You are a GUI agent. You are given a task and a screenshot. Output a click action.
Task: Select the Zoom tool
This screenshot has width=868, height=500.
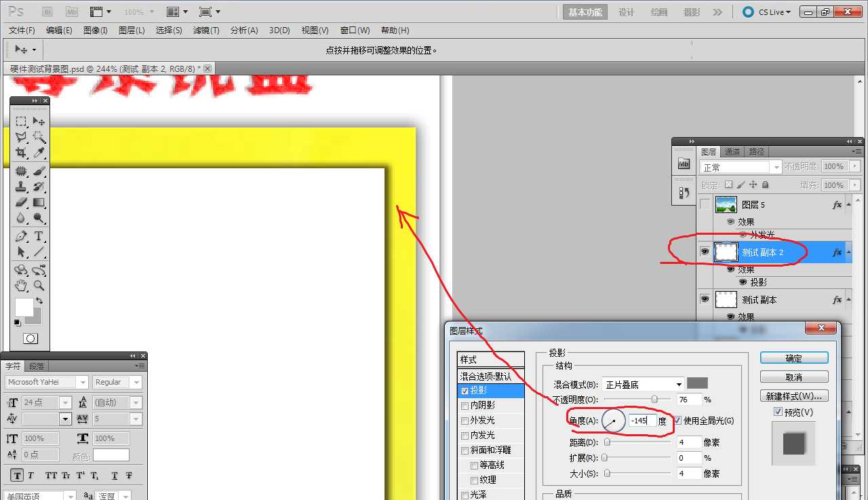coord(39,286)
